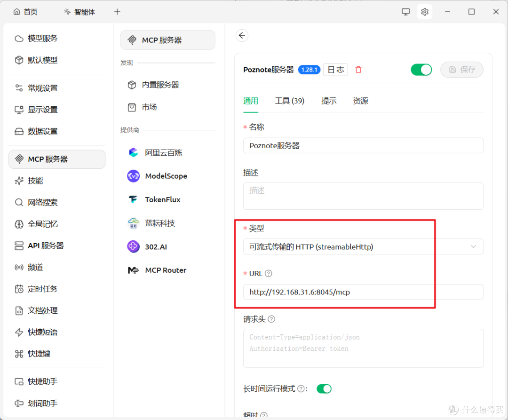
Task: Click the 1.28.1 version badge
Action: pyautogui.click(x=309, y=70)
